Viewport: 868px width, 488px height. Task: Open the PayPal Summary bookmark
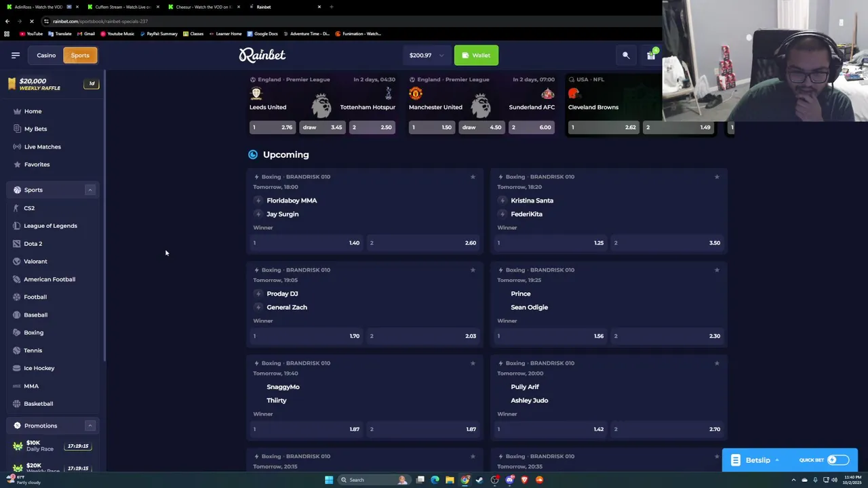159,34
